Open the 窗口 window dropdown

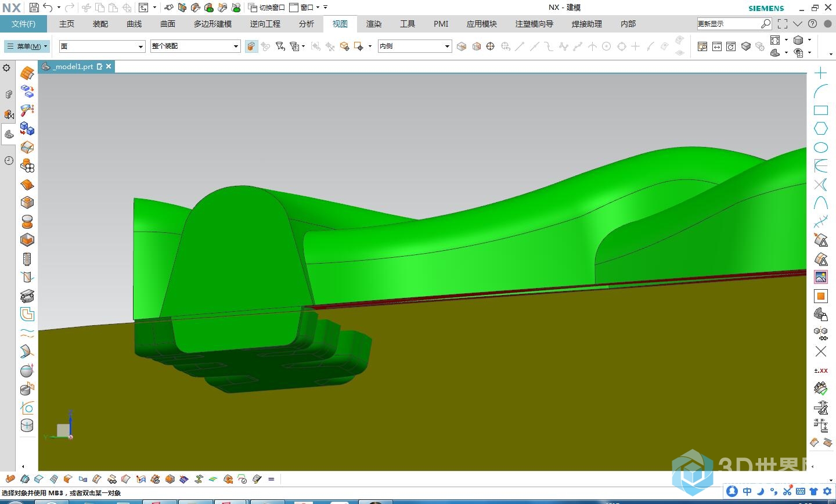pyautogui.click(x=304, y=8)
